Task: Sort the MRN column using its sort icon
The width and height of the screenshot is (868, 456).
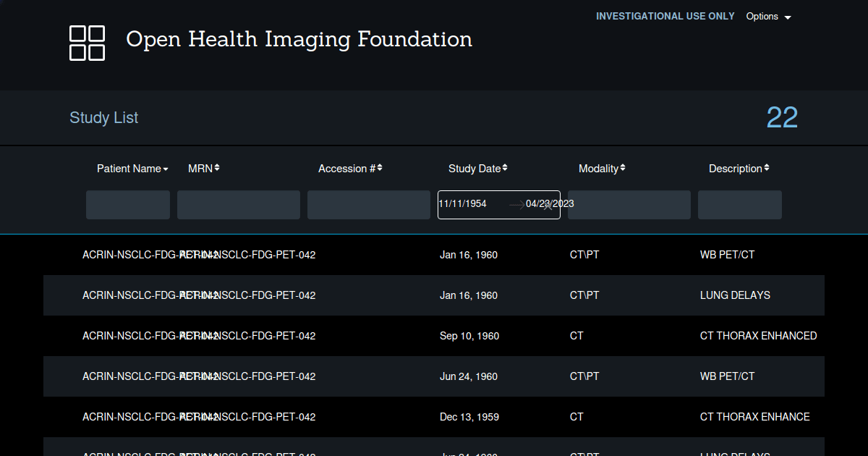Action: coord(218,168)
